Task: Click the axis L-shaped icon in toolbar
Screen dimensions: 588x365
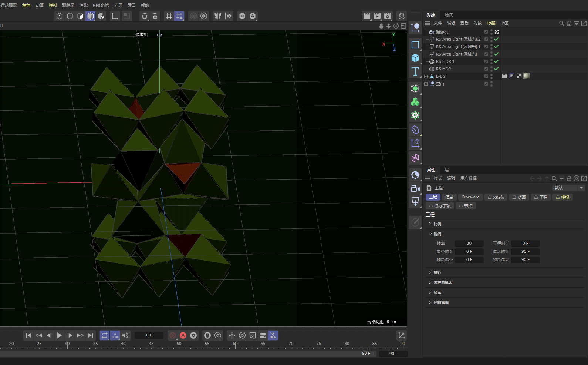Action: [x=115, y=16]
